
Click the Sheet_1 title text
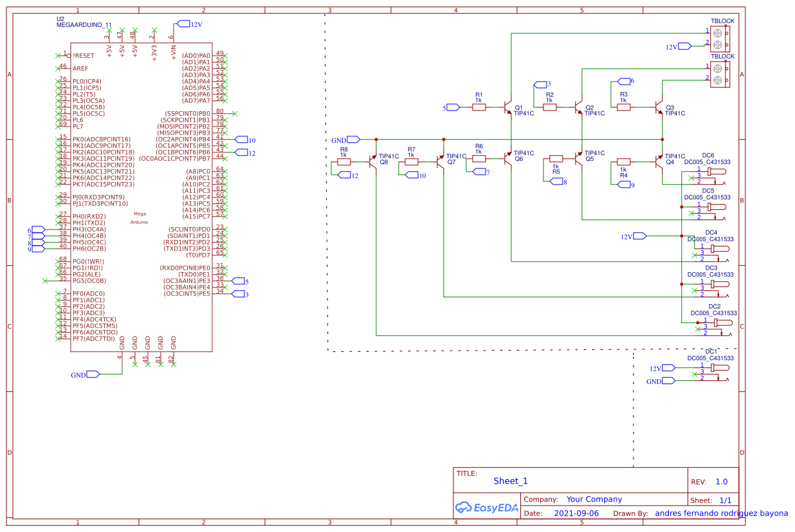coord(510,481)
